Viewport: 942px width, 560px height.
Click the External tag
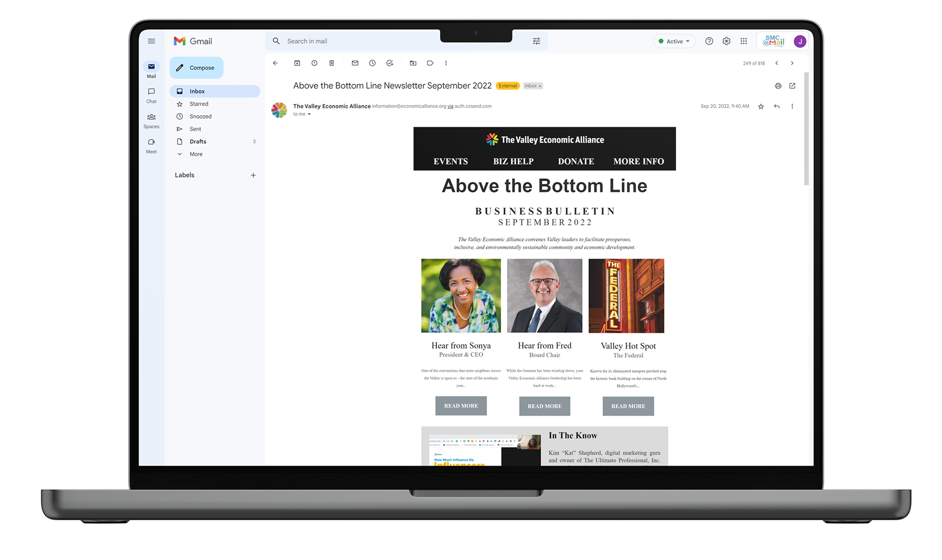[x=508, y=86]
